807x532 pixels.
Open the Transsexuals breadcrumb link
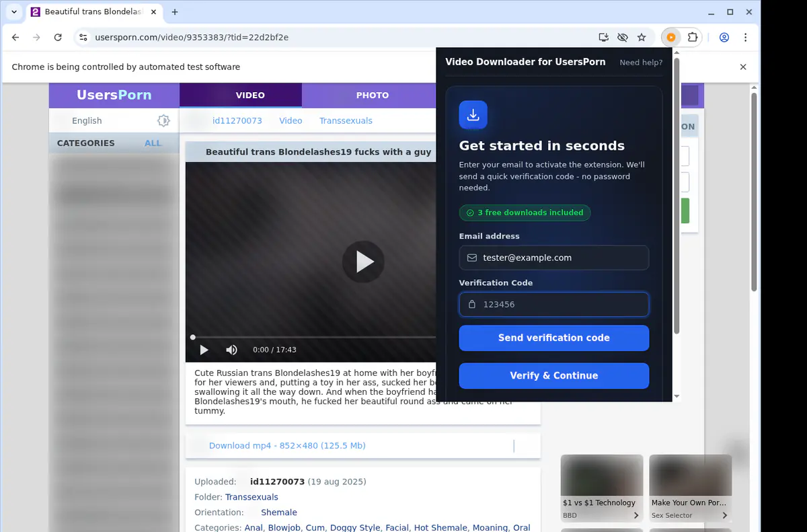346,121
